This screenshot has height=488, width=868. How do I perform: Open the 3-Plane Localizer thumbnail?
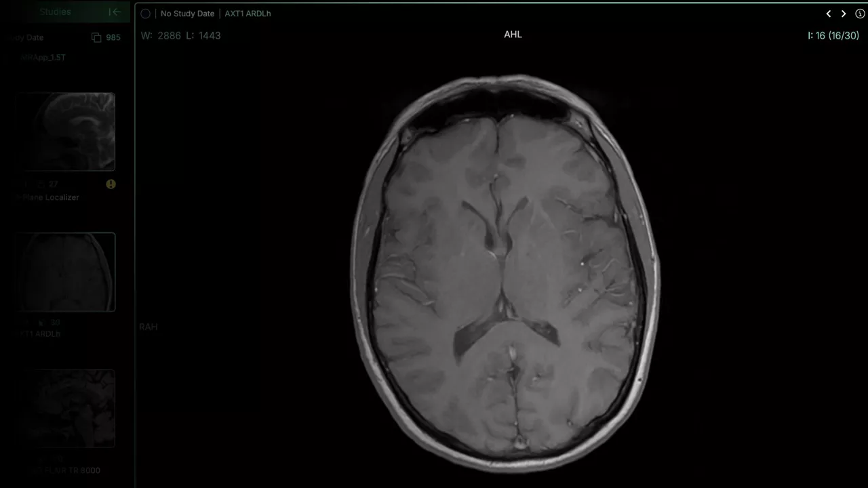(66, 131)
